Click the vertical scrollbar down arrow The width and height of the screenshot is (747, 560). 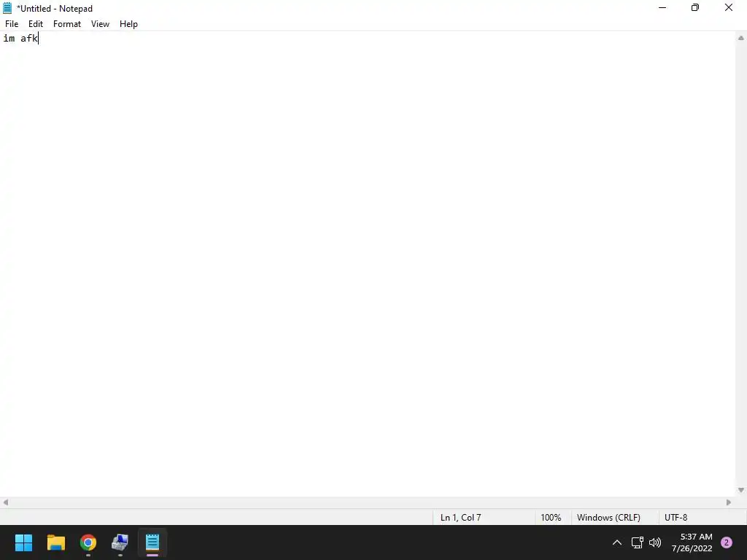741,490
